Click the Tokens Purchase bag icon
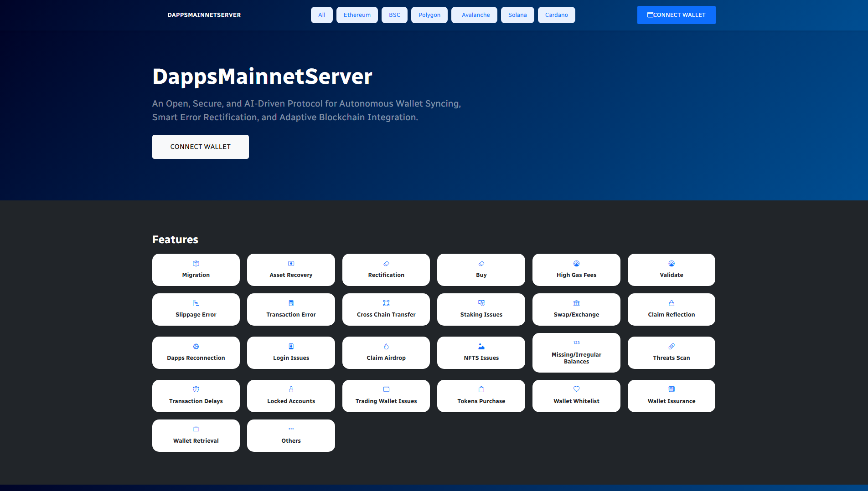This screenshot has width=868, height=491. click(x=481, y=389)
